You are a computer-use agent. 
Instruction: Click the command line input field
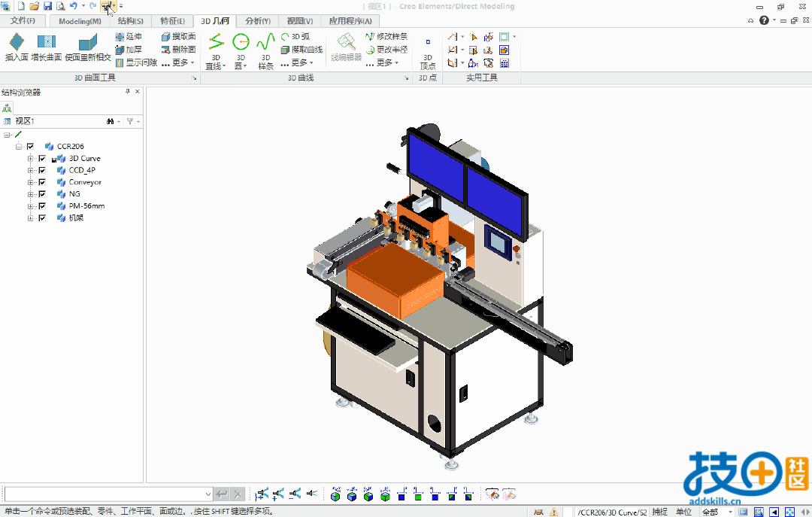click(x=105, y=494)
